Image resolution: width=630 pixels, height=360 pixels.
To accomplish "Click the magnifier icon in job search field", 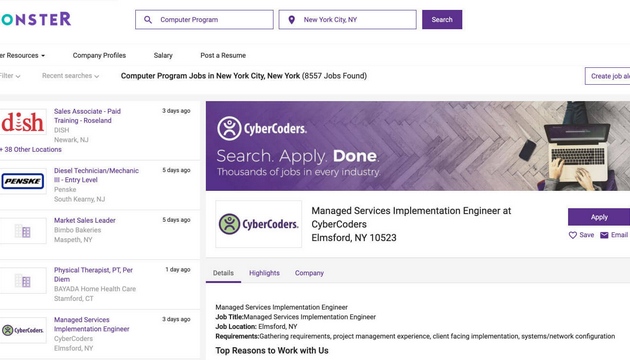I will click(148, 20).
